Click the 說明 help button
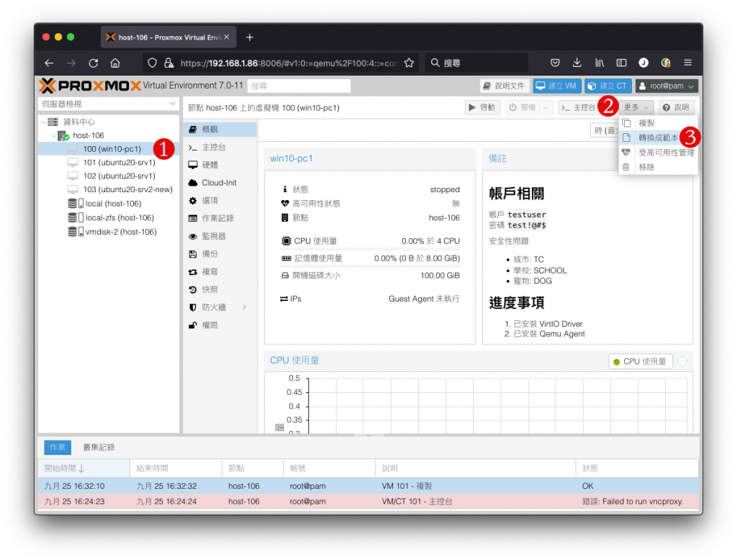The height and width of the screenshot is (560, 737). (x=677, y=108)
